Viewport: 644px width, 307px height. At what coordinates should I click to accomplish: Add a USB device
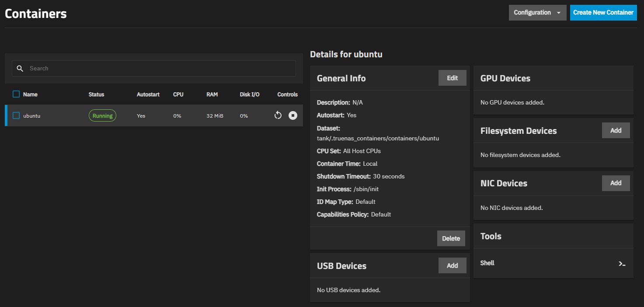click(452, 265)
